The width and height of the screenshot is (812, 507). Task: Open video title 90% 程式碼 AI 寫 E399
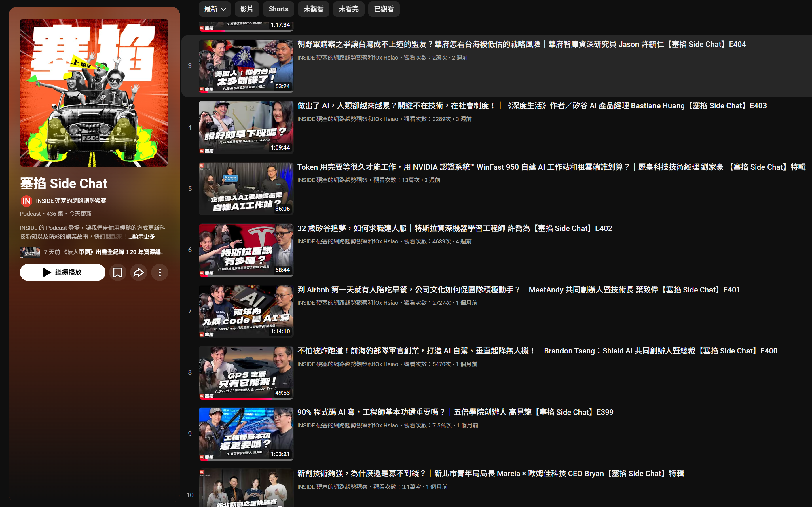(x=456, y=412)
